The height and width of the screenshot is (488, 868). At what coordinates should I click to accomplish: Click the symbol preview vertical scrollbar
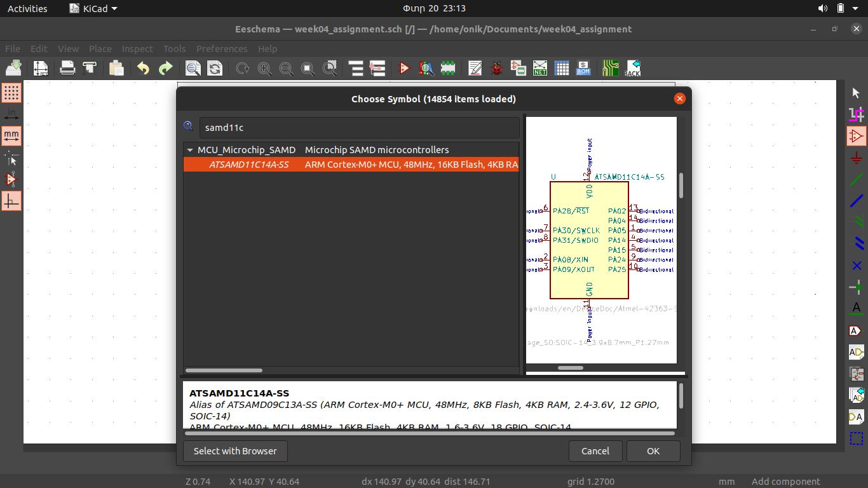[x=681, y=186]
